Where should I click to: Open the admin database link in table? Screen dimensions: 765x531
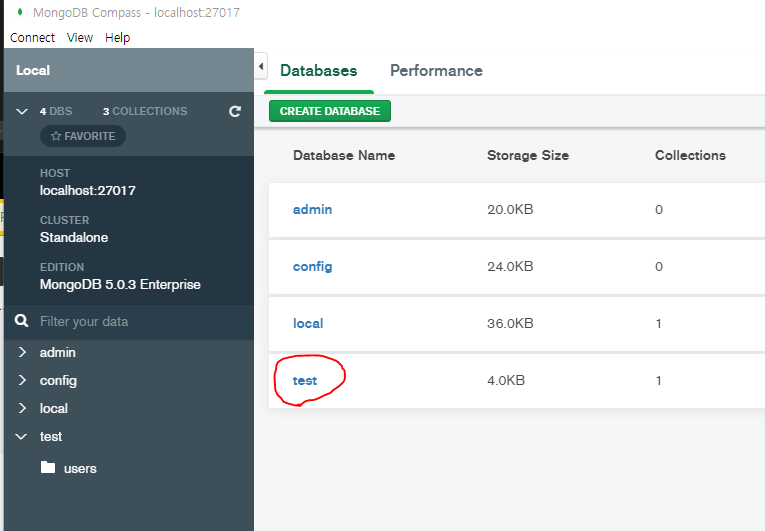click(312, 209)
